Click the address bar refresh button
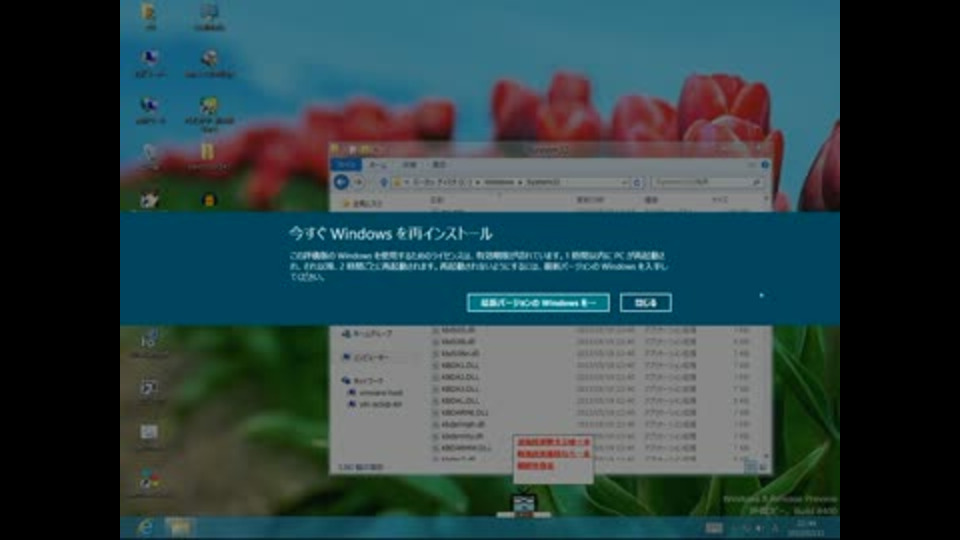 (637, 182)
